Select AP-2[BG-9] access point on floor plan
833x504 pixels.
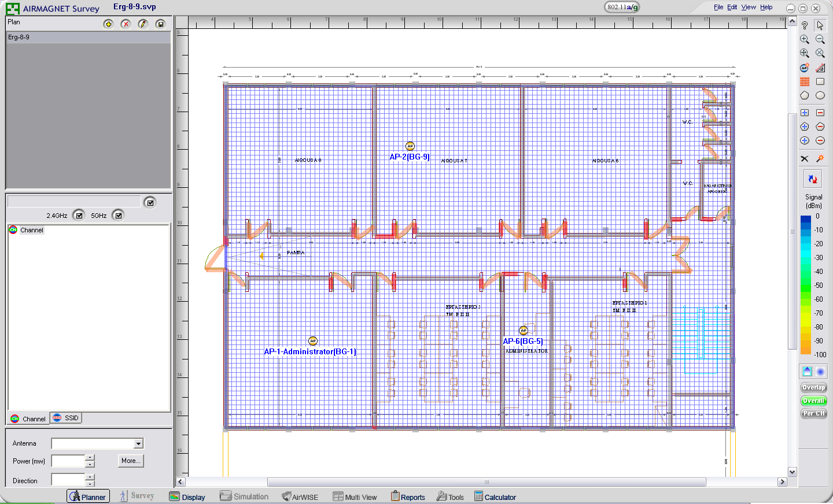pyautogui.click(x=410, y=146)
